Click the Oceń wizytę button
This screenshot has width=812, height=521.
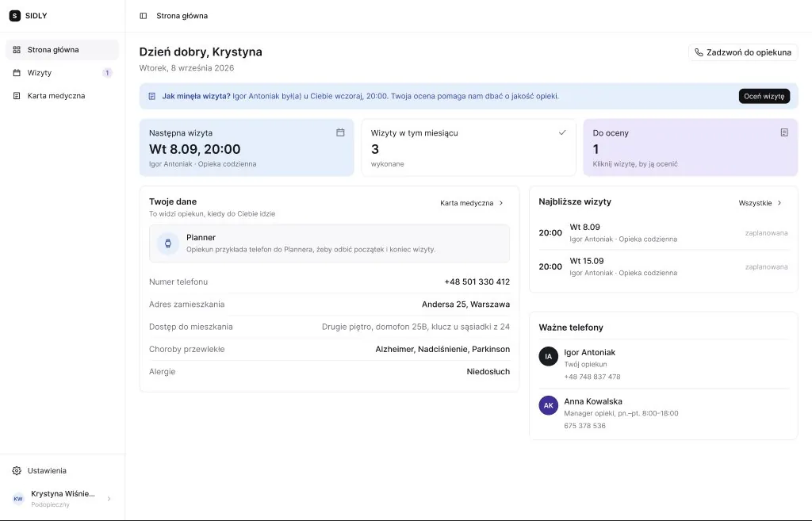point(764,96)
